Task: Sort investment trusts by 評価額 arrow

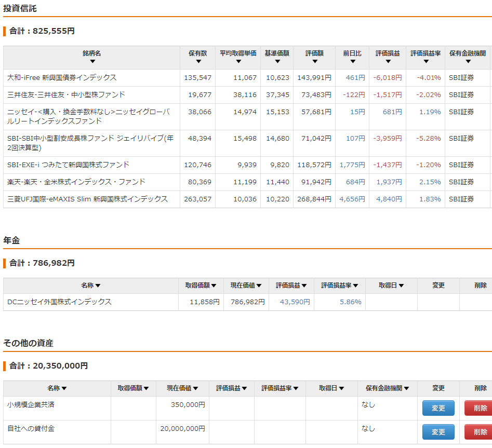Action: [x=315, y=62]
